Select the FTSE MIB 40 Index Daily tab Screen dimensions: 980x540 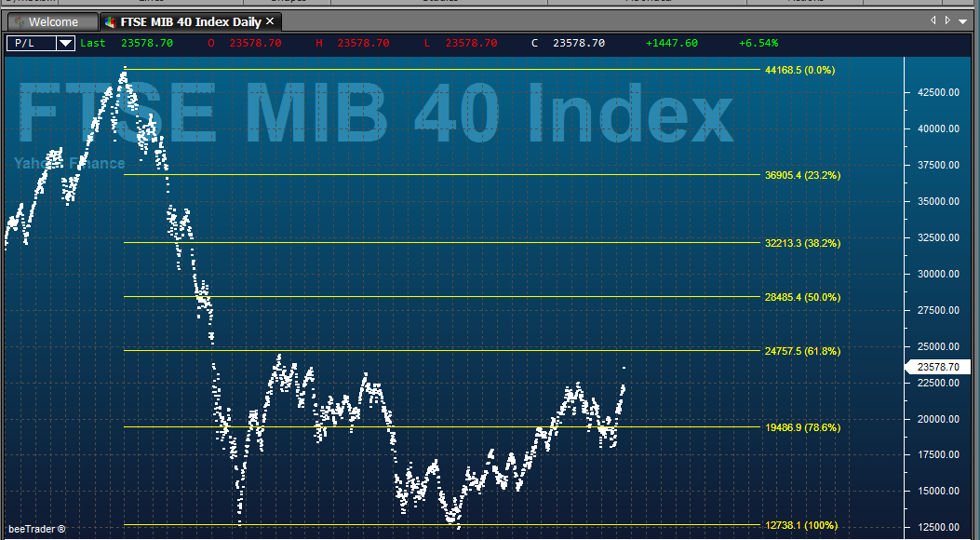[191, 21]
